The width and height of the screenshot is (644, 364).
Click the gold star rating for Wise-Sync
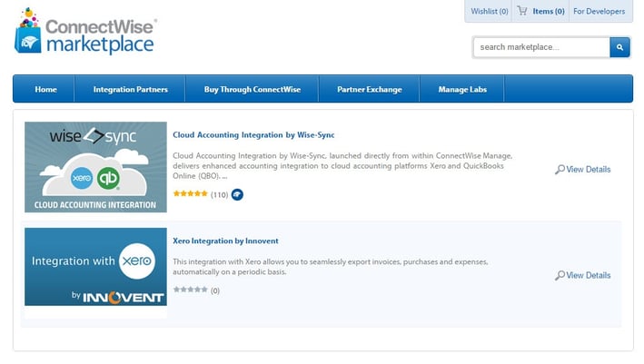click(190, 193)
